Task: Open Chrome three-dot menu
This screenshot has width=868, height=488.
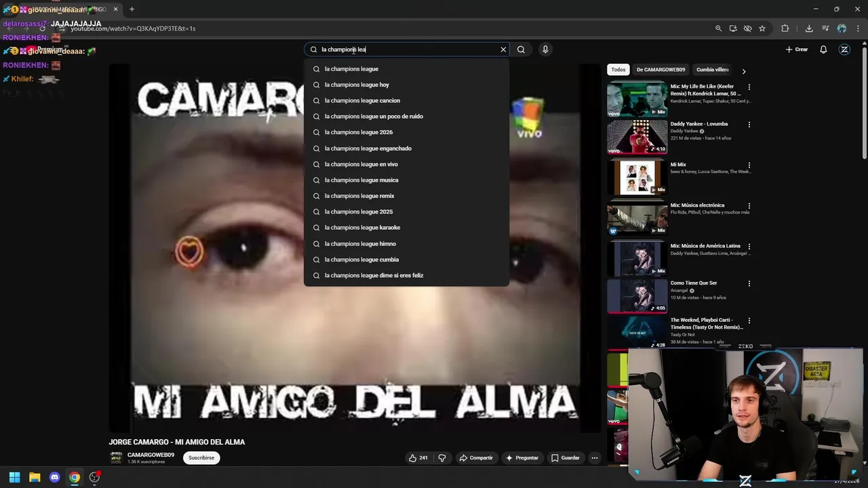Action: tap(858, 28)
